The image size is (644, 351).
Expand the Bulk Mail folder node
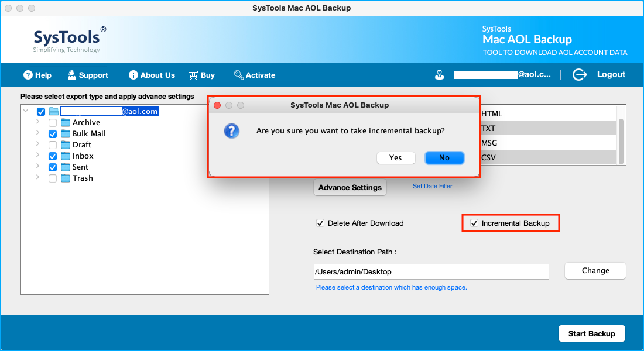coord(38,133)
